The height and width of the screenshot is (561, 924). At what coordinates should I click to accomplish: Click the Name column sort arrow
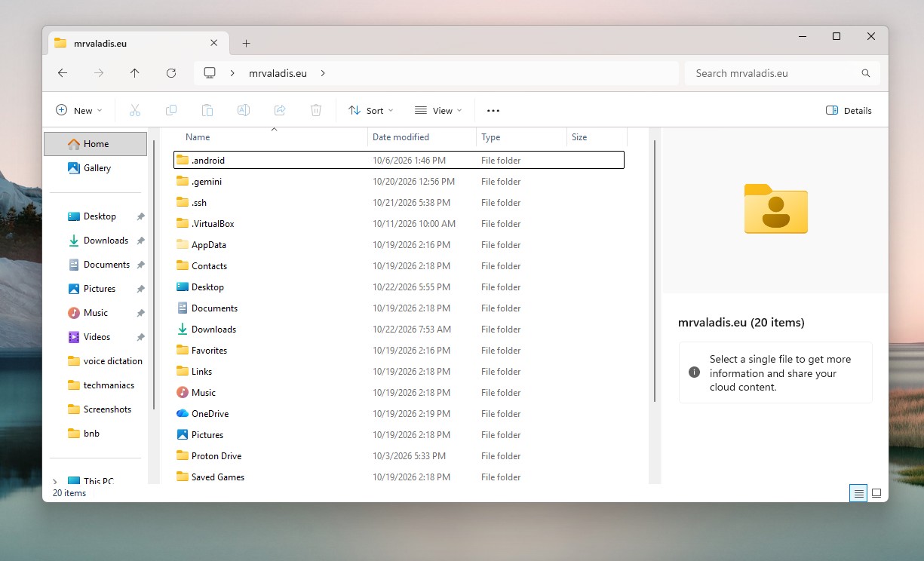tap(274, 130)
